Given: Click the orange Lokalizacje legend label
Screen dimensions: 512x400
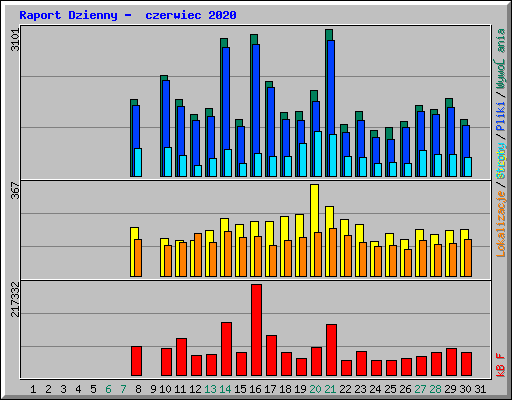Looking at the screenshot, I should [501, 224].
